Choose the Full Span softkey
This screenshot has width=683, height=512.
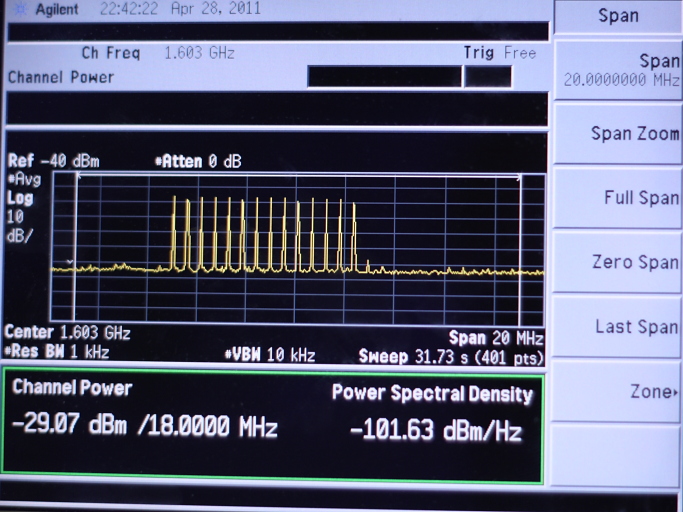(617, 198)
